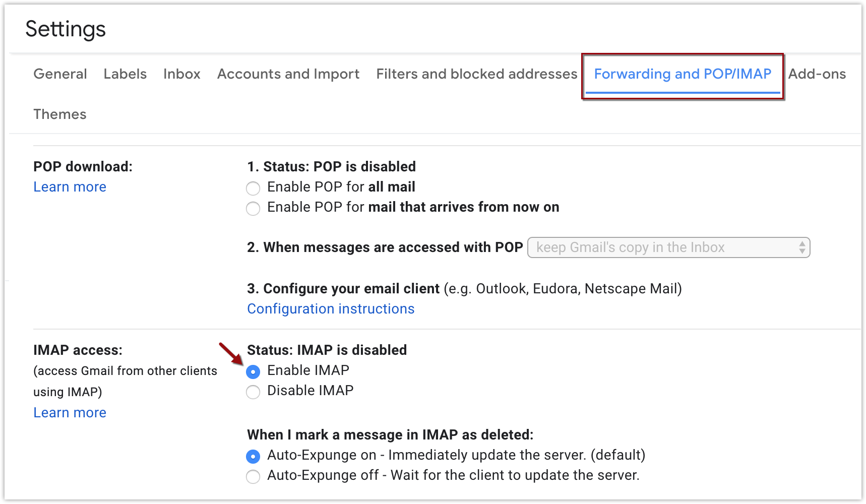Select Enable POP for all mail
Image resolution: width=866 pixels, height=504 pixels.
[x=253, y=188]
